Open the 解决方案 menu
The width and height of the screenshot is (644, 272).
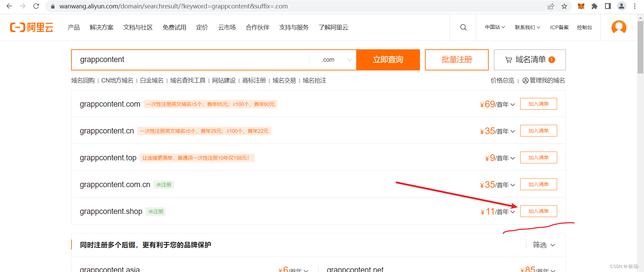(102, 28)
